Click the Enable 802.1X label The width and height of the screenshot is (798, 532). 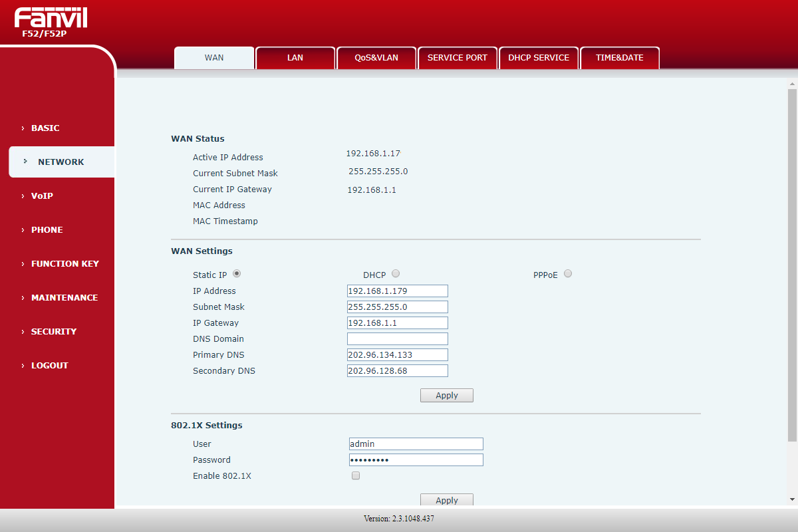click(222, 476)
